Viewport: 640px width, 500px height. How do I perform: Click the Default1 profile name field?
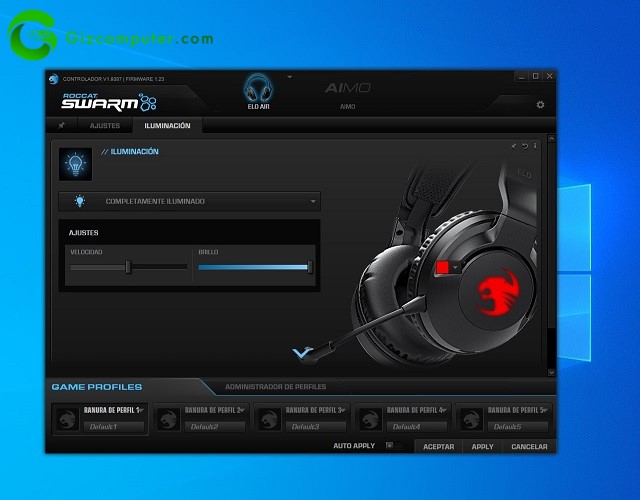click(114, 427)
